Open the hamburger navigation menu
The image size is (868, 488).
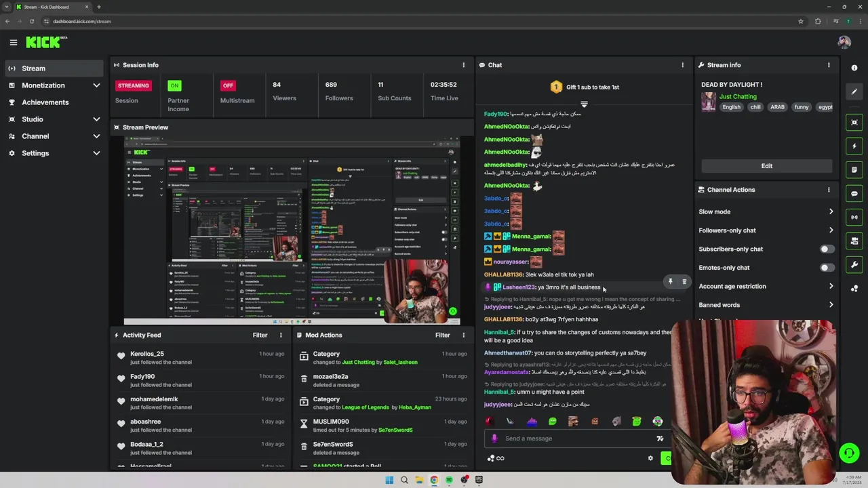[x=14, y=42]
